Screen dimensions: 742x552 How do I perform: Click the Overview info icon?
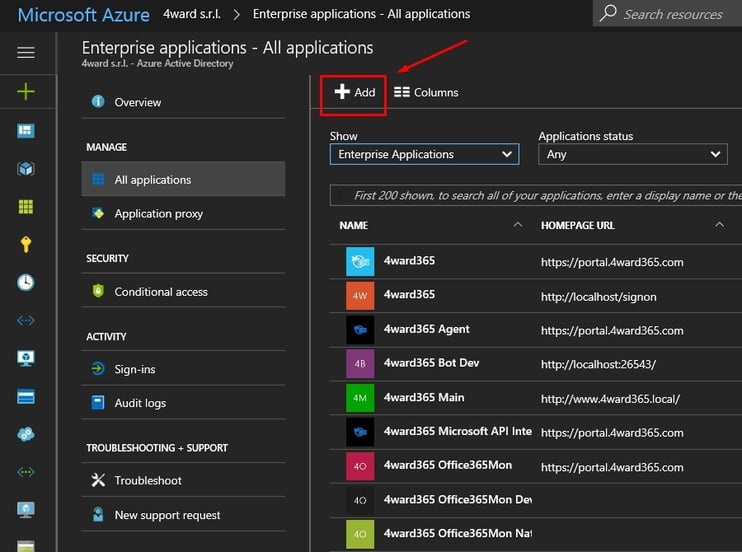click(x=98, y=101)
